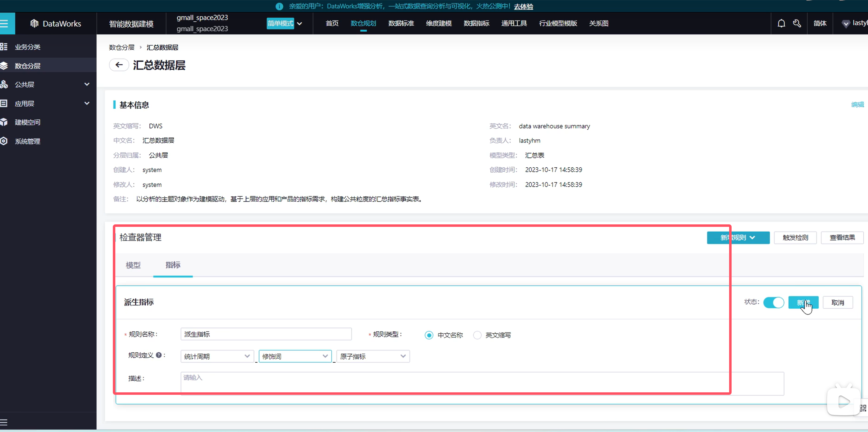Viewport: 868px width, 432px height.
Task: Open 数据标准 in top navigation
Action: (401, 23)
